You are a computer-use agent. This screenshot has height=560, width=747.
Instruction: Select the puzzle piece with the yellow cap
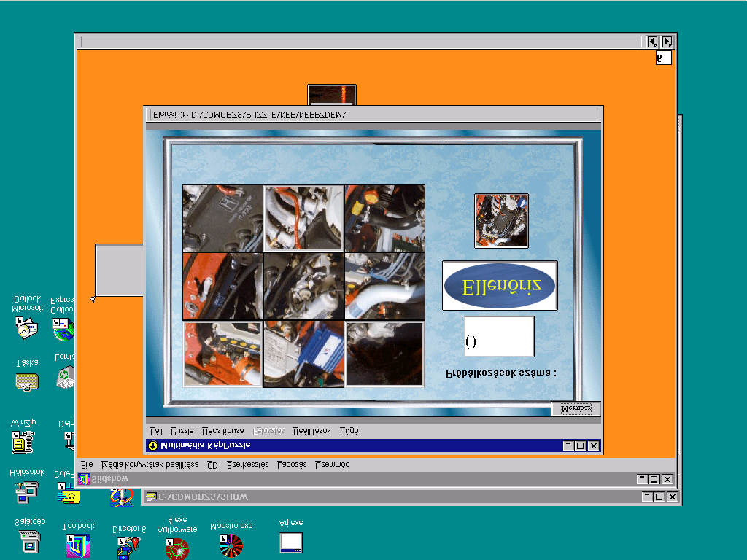385,219
